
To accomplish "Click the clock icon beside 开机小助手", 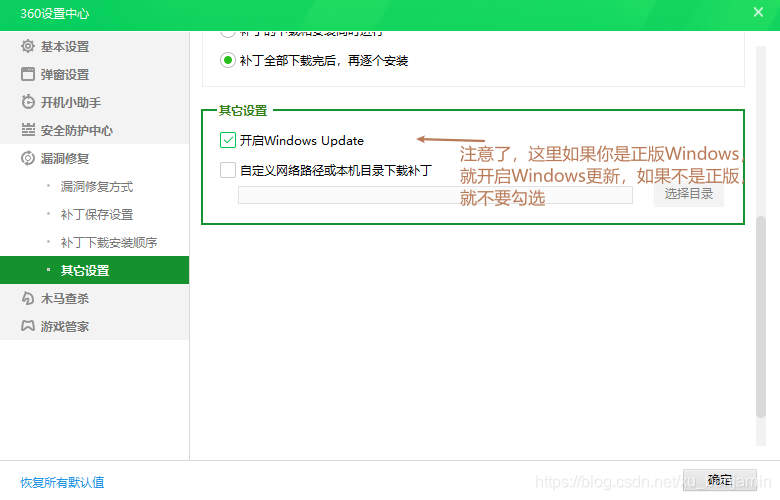I will point(28,102).
